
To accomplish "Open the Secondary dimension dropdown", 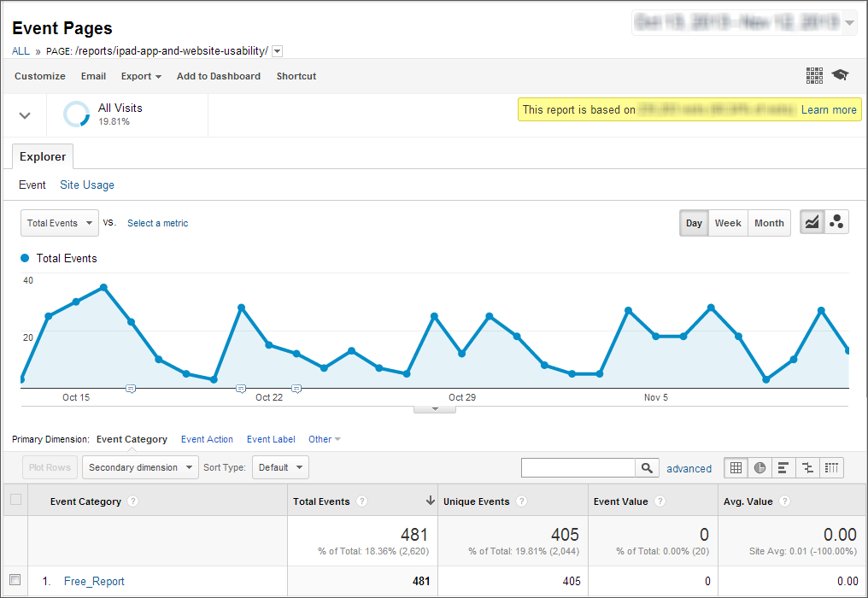I will (x=140, y=467).
